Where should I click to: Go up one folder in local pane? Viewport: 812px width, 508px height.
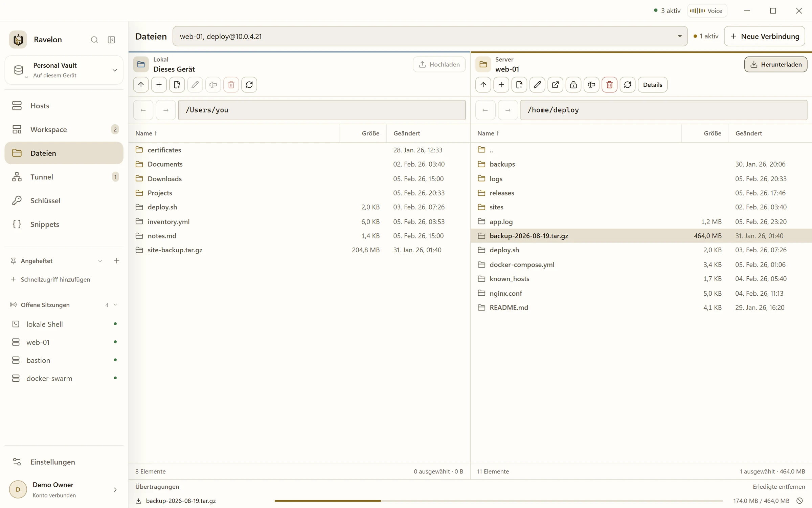pos(141,85)
